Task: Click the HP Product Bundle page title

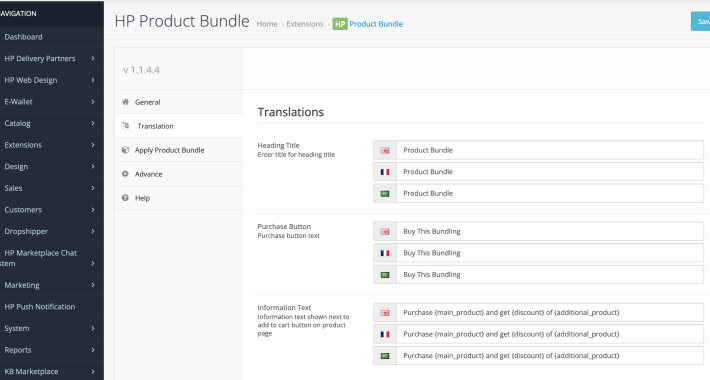Action: (x=182, y=21)
